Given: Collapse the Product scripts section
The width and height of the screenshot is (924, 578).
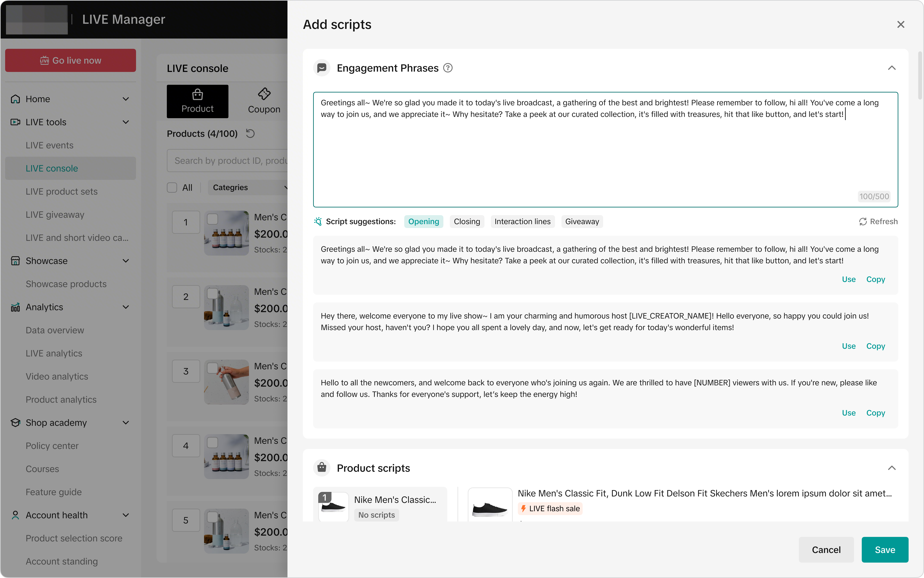Looking at the screenshot, I should 891,468.
